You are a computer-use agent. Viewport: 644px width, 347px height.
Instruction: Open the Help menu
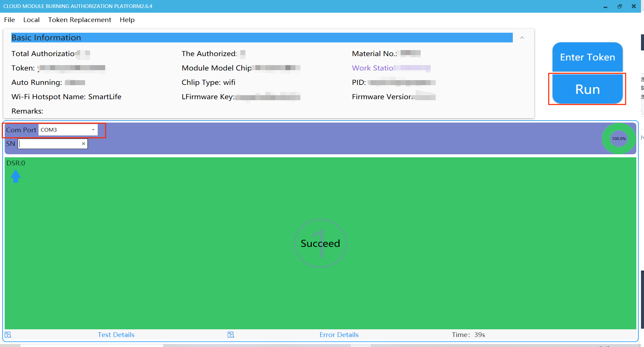pyautogui.click(x=127, y=20)
